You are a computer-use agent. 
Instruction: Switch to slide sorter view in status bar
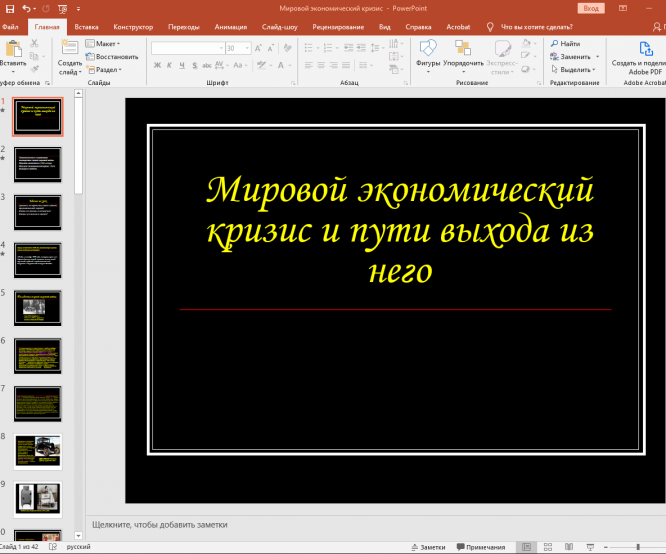[548, 547]
